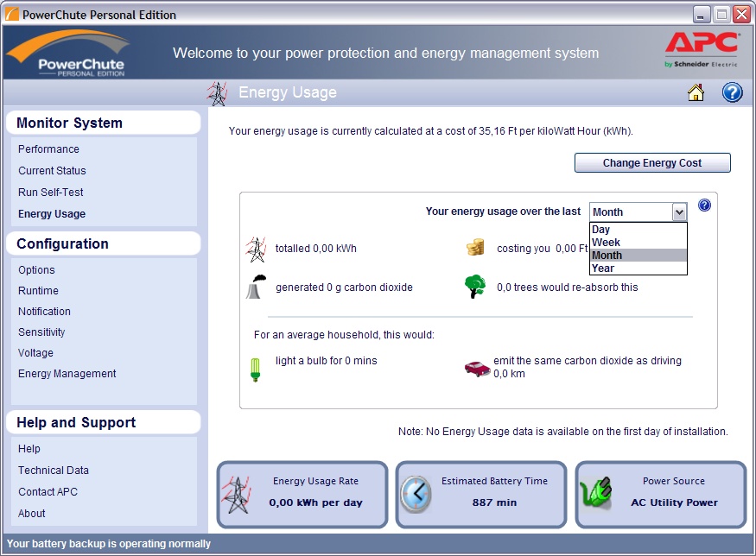
Task: Click the Estimated Battery Time status panel
Action: [x=481, y=495]
